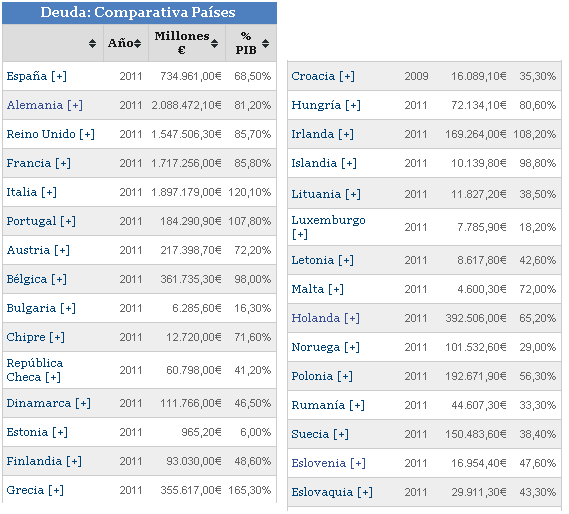Image resolution: width=569 pixels, height=514 pixels.
Task: Click the Deuda: Comparativa Países title bar
Action: [x=139, y=13]
